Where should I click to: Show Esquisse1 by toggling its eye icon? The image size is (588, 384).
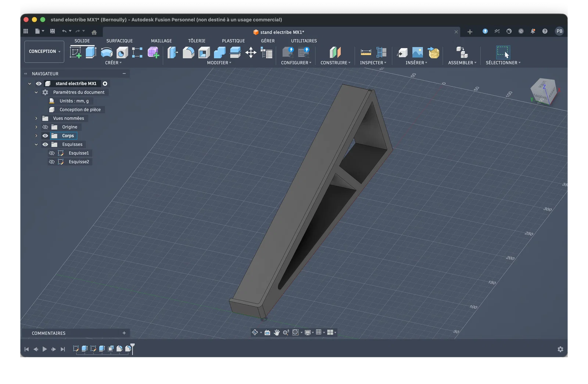pos(52,153)
